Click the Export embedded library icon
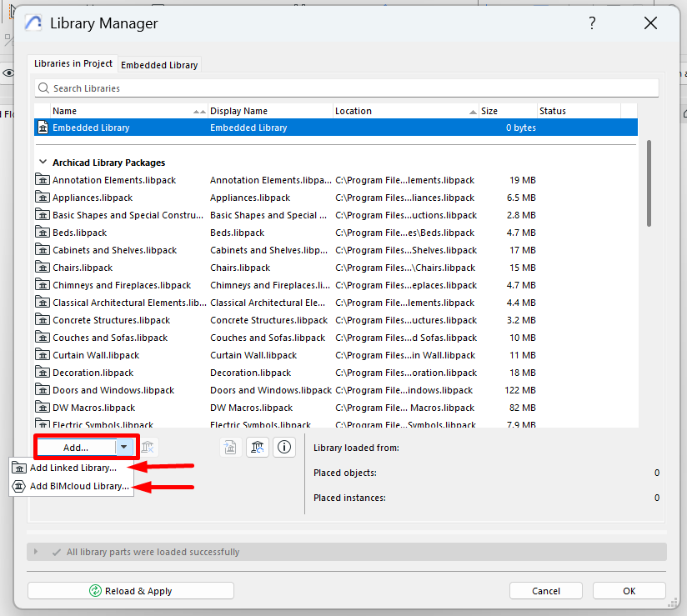The height and width of the screenshot is (616, 687). coord(230,447)
